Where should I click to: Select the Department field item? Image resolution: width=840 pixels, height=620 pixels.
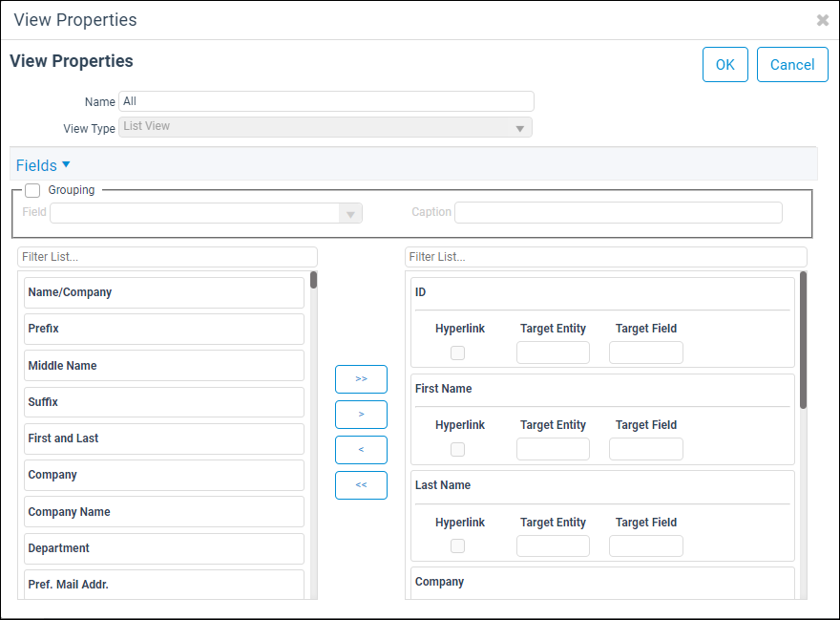click(164, 548)
